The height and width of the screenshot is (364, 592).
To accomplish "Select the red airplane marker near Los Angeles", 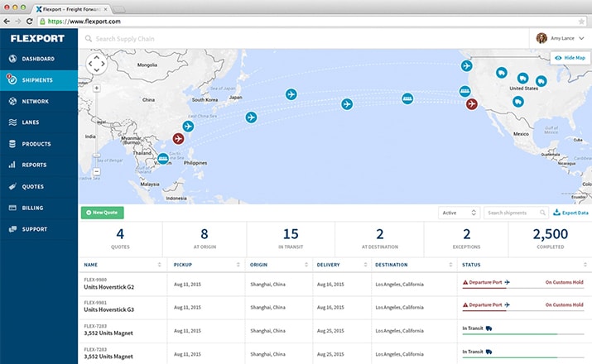I will [x=471, y=103].
